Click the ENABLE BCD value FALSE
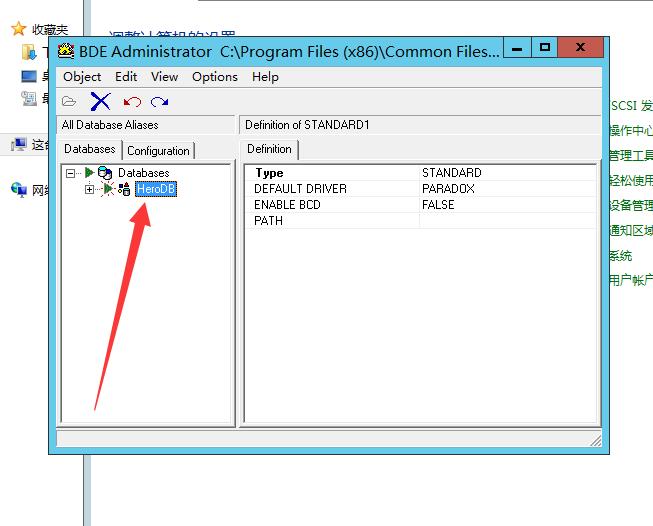The image size is (653, 526). click(x=438, y=205)
